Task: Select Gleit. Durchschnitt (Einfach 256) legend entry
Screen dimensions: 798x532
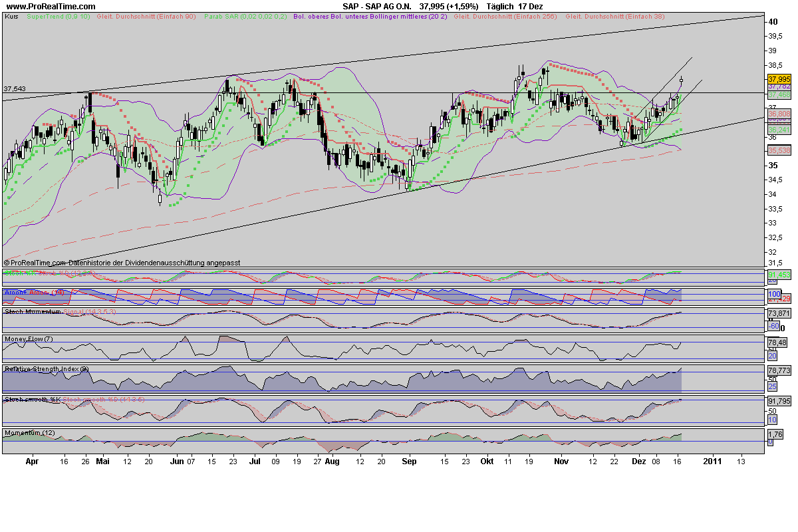Action: tap(505, 15)
